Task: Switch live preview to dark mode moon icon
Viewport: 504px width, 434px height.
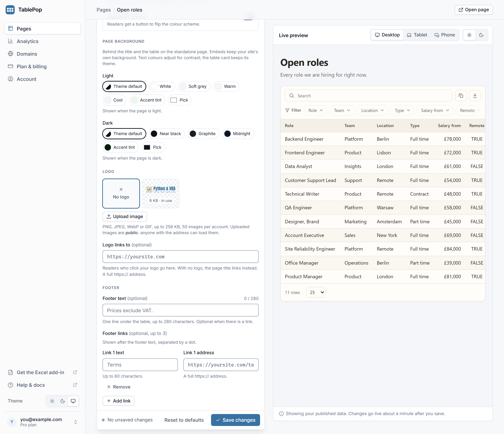Action: click(481, 35)
